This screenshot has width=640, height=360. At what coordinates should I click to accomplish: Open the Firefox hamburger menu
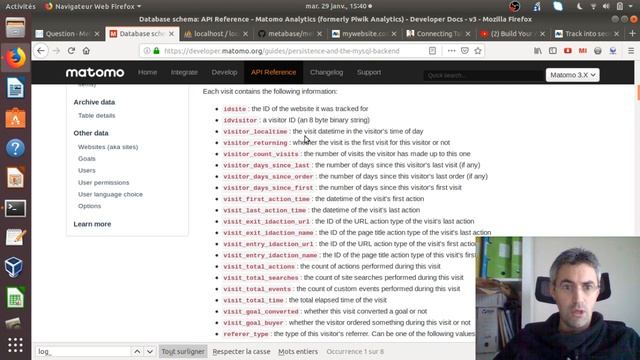point(631,51)
